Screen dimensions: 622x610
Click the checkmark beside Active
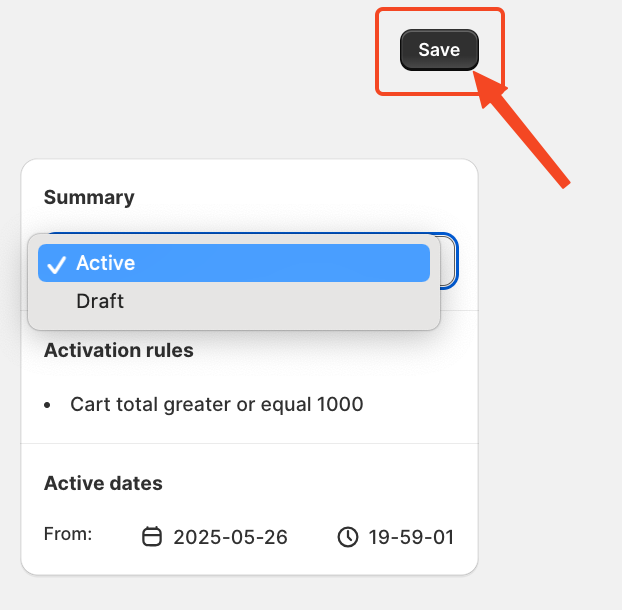56,265
